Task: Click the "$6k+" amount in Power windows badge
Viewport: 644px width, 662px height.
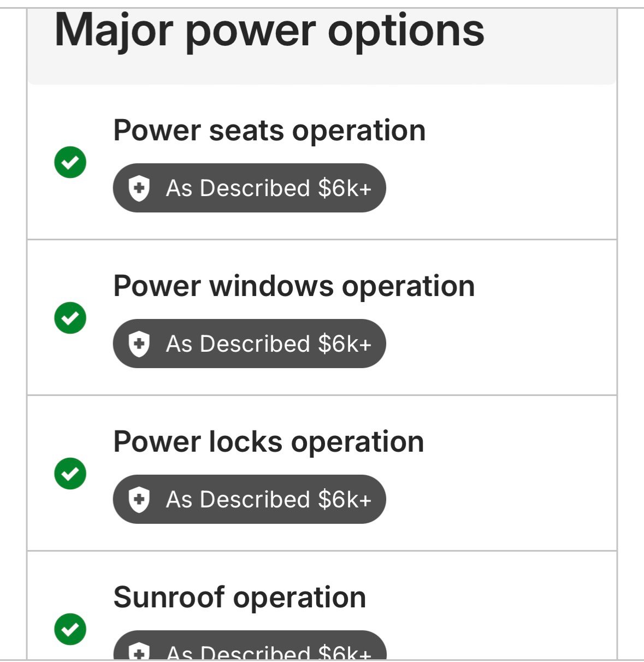Action: pyautogui.click(x=345, y=344)
